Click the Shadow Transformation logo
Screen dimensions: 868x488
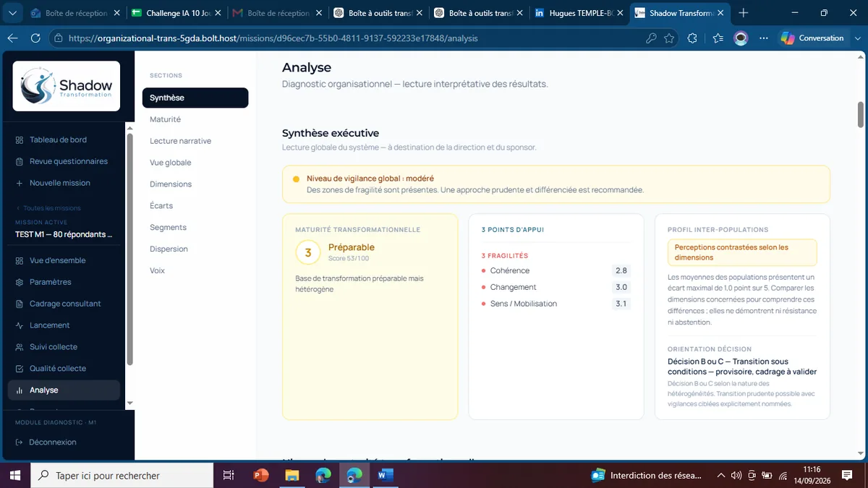tap(67, 86)
